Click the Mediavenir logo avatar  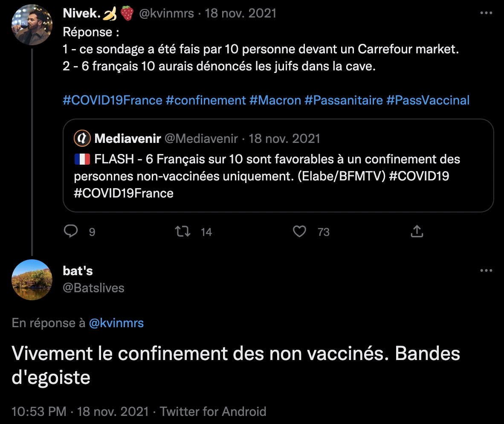click(x=82, y=138)
